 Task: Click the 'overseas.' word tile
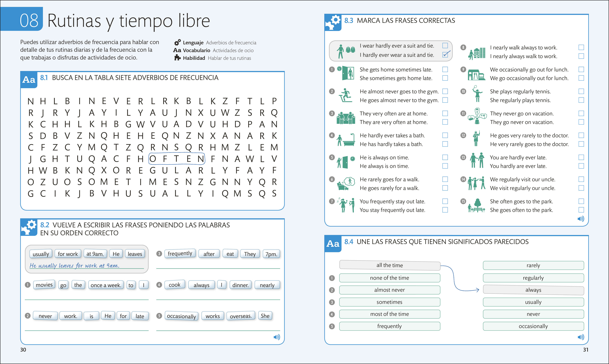241,316
